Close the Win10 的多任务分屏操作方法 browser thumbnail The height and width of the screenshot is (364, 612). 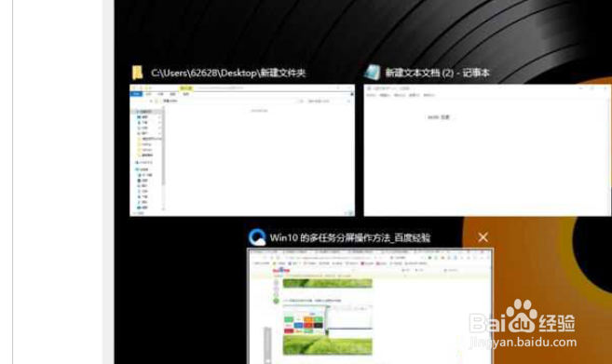(x=483, y=237)
